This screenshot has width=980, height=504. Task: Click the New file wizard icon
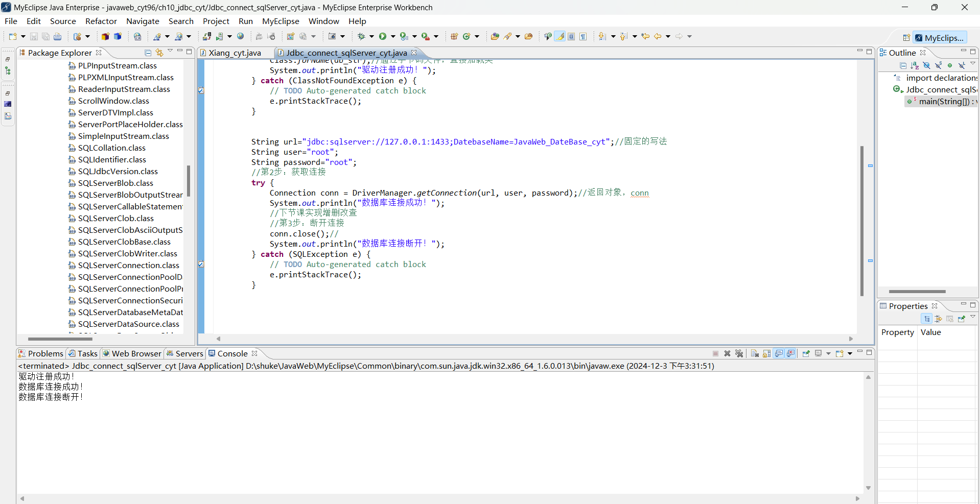click(x=13, y=37)
